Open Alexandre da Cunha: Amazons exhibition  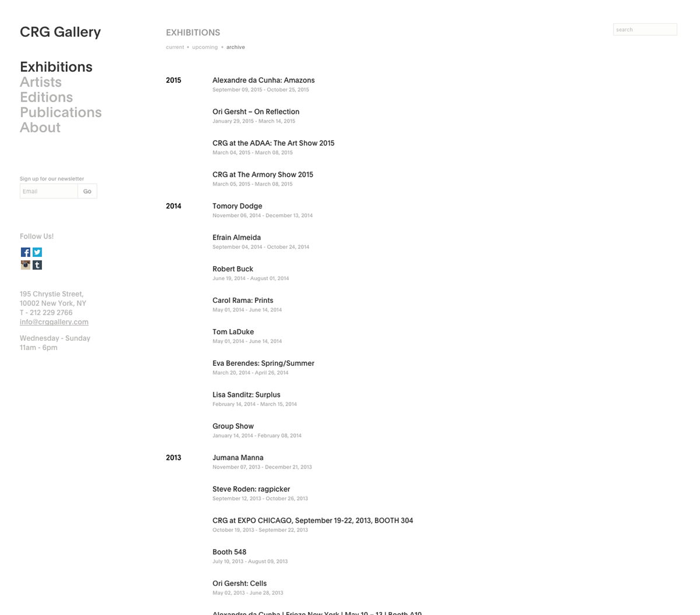click(264, 81)
